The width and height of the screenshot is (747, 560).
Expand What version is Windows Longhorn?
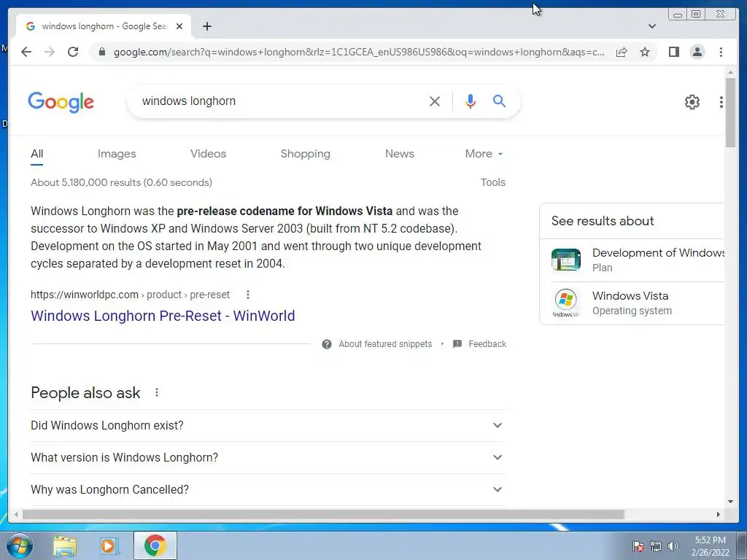click(268, 457)
